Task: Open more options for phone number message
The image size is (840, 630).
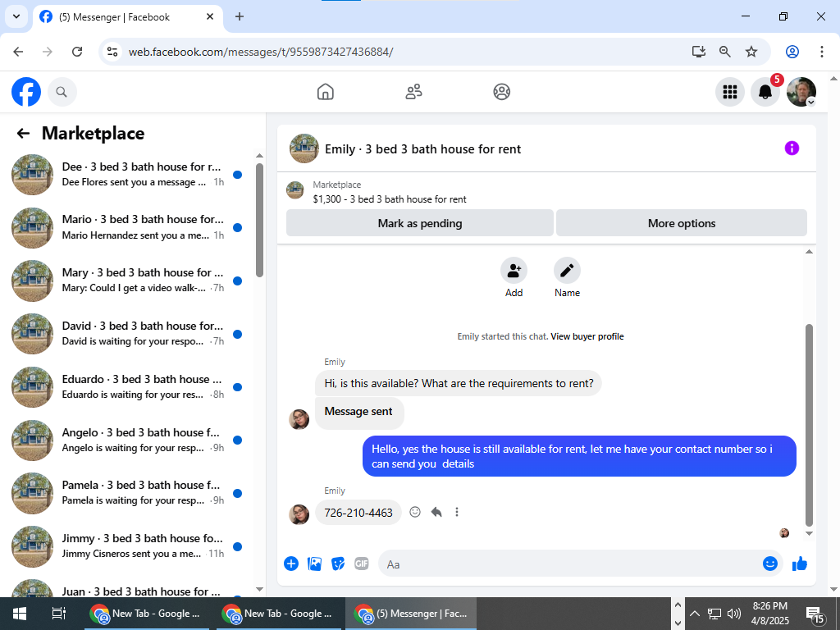Action: 456,512
